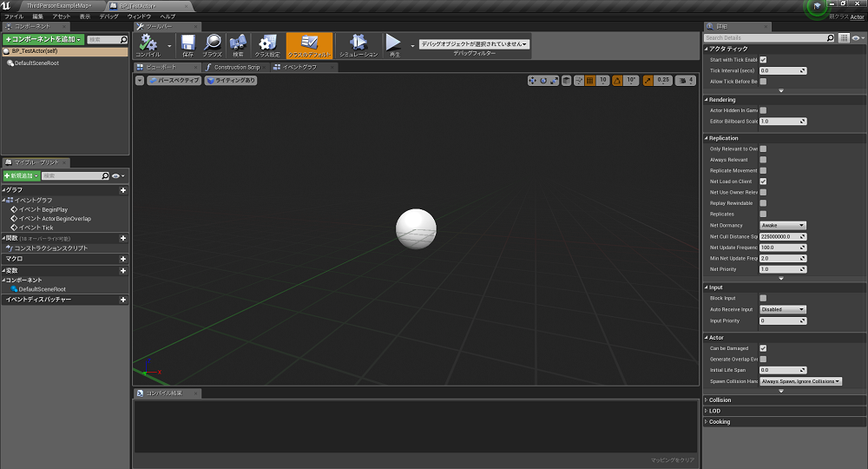This screenshot has height=469, width=868.
Task: Open Spawn Collision Handling dropdown
Action: click(800, 381)
